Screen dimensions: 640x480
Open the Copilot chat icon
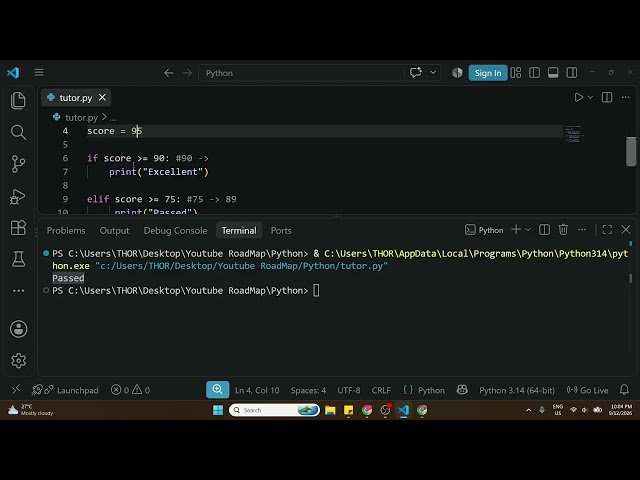pos(416,73)
